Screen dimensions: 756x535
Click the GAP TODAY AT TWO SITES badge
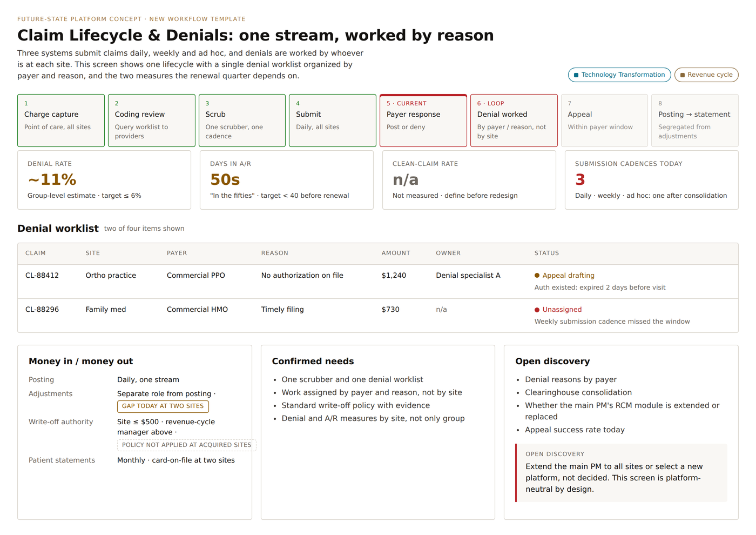[x=163, y=406]
